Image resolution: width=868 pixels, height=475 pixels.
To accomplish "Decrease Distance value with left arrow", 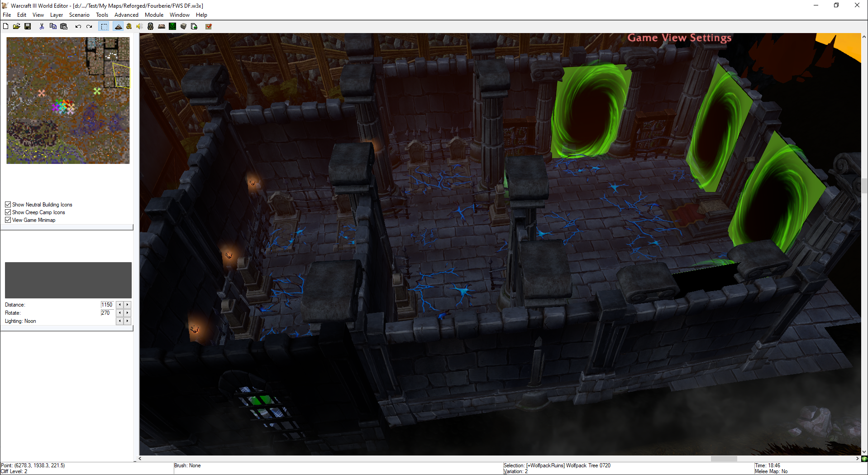I will click(x=120, y=305).
